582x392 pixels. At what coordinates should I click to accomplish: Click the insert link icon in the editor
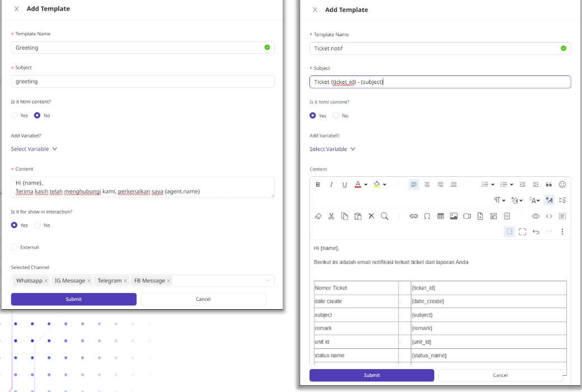point(414,216)
